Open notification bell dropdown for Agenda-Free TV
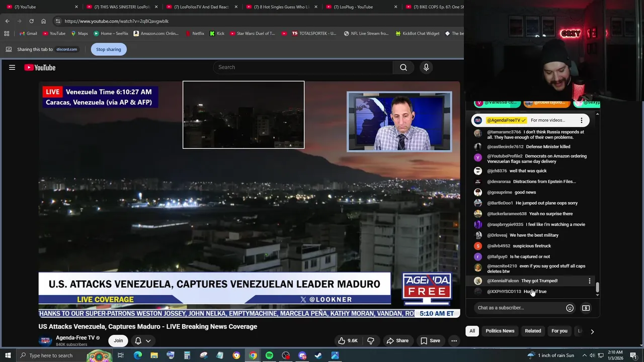The image size is (644, 362). (143, 341)
